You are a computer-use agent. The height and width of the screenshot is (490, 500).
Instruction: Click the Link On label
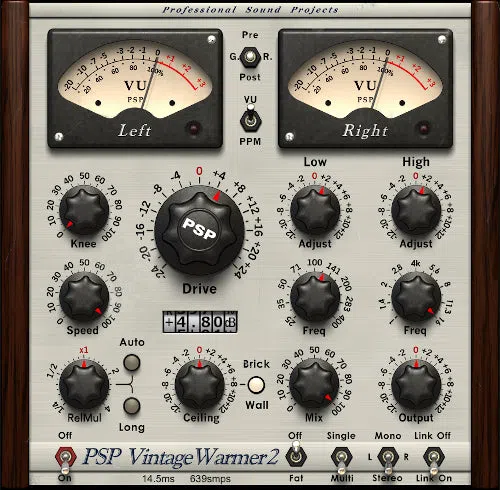tap(434, 478)
